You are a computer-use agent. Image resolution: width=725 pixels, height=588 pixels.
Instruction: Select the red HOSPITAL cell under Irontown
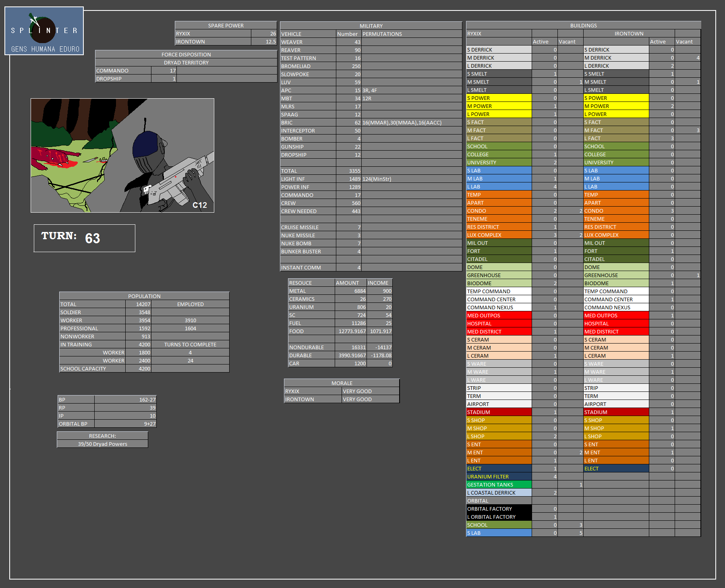point(616,323)
